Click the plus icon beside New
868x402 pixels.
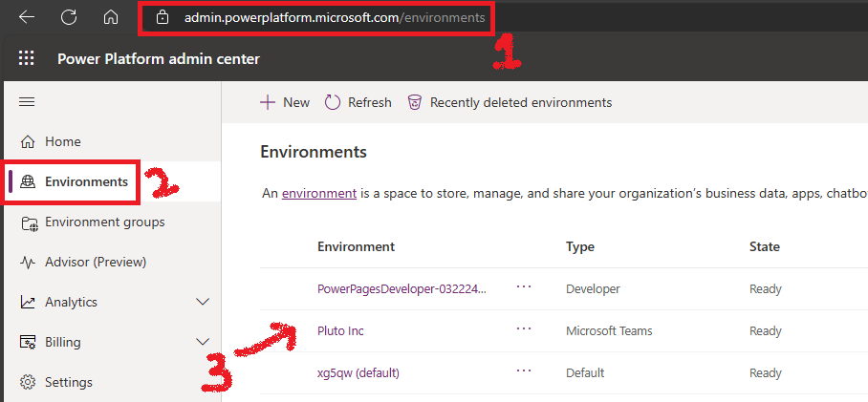[268, 102]
